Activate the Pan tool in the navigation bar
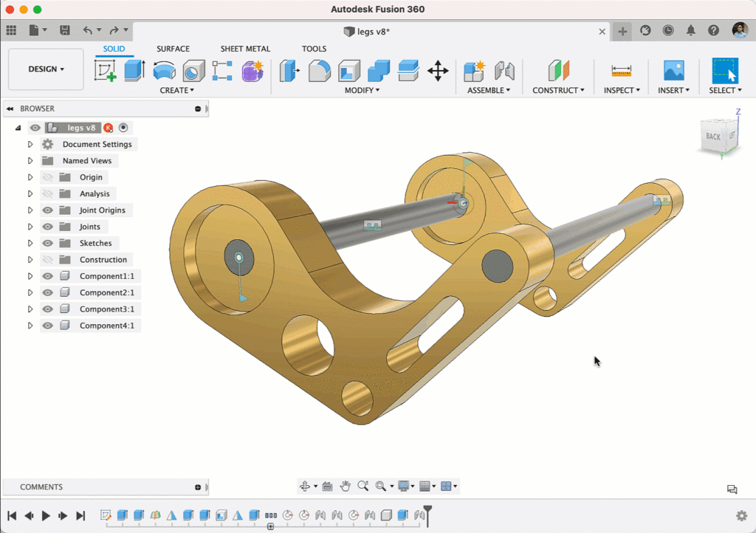 pos(345,486)
